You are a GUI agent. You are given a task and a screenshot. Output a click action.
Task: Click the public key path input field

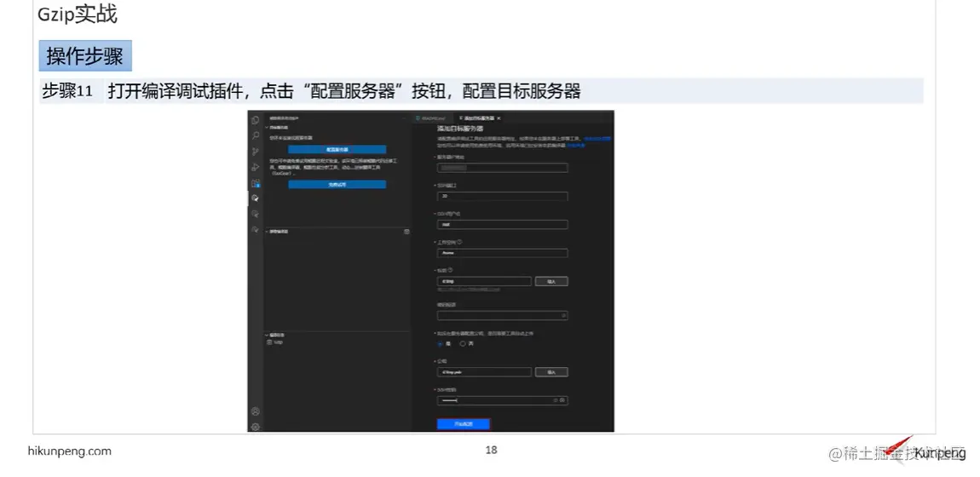[x=484, y=372]
